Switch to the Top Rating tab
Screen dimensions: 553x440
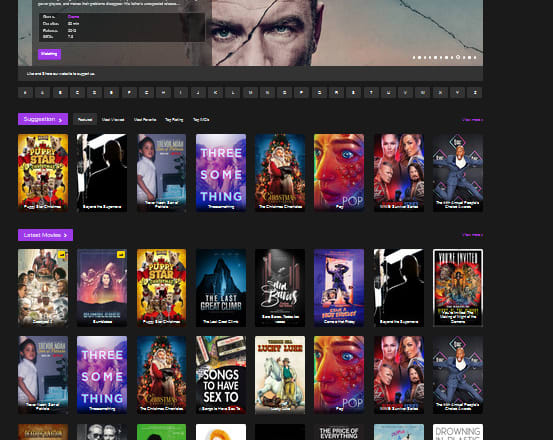point(174,120)
